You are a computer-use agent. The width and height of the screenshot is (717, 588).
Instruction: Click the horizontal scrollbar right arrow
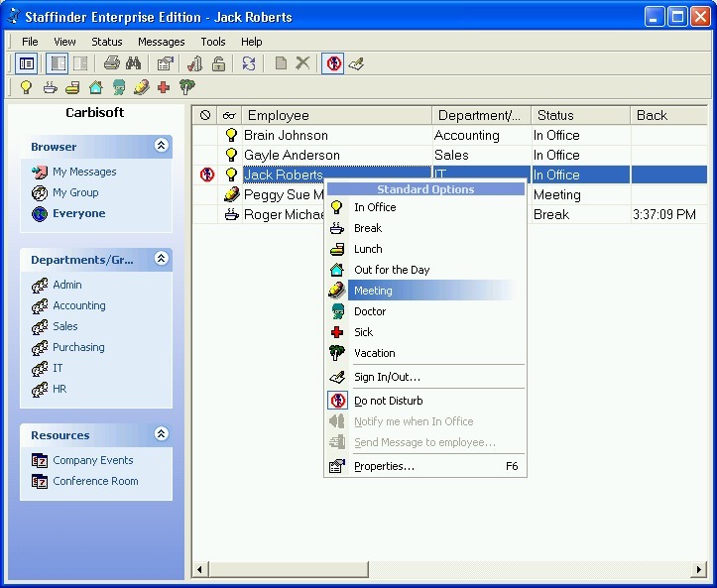698,569
